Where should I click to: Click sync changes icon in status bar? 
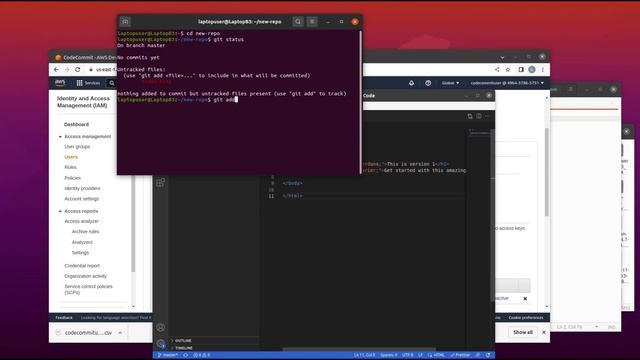tap(186, 355)
